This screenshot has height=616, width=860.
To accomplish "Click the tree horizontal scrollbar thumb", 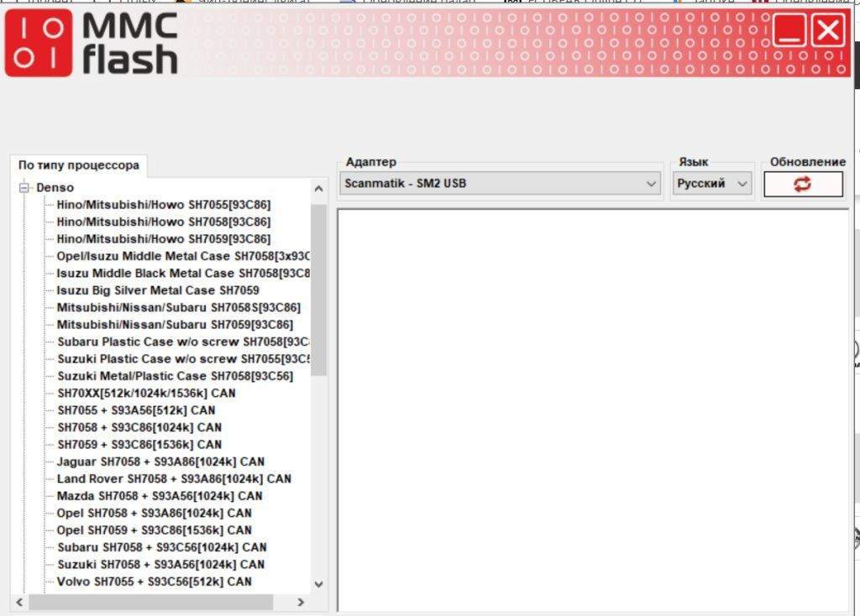I will [x=151, y=603].
